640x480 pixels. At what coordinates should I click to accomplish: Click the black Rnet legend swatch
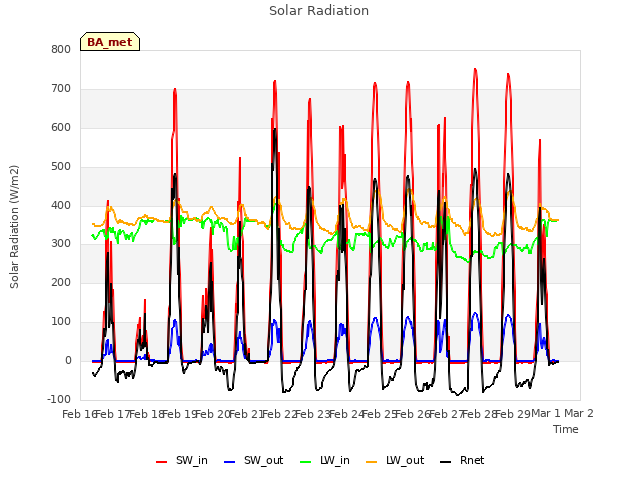click(446, 462)
